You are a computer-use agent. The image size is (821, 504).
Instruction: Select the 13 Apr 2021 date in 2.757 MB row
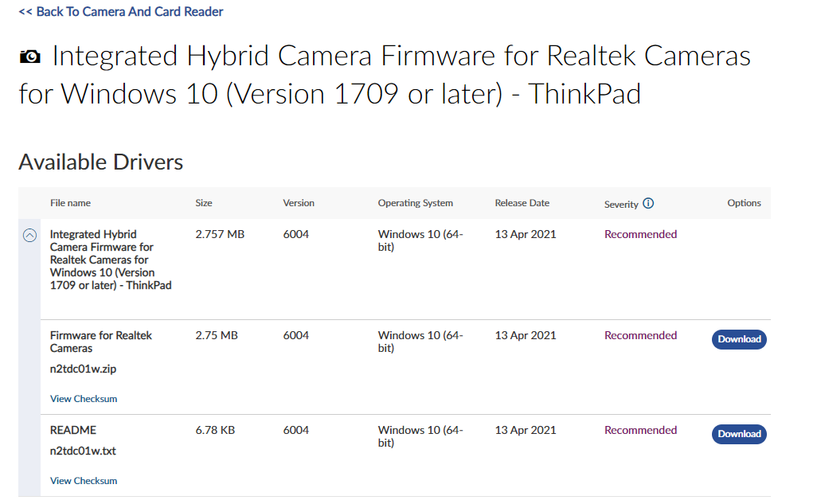pyautogui.click(x=525, y=234)
